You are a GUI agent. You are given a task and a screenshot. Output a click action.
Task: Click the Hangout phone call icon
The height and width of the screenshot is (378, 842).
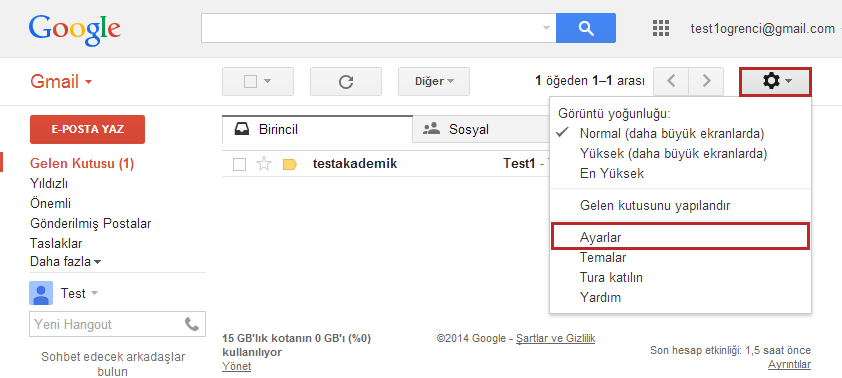click(x=192, y=324)
